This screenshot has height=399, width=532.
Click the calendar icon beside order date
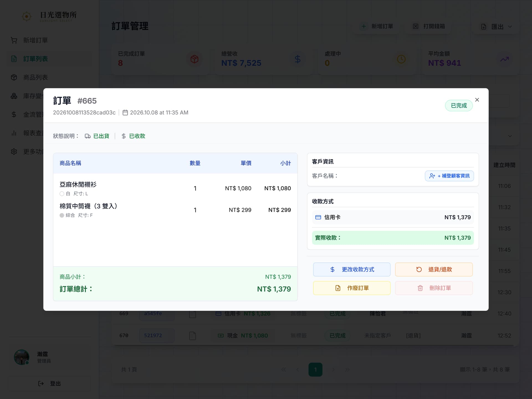pyautogui.click(x=125, y=112)
